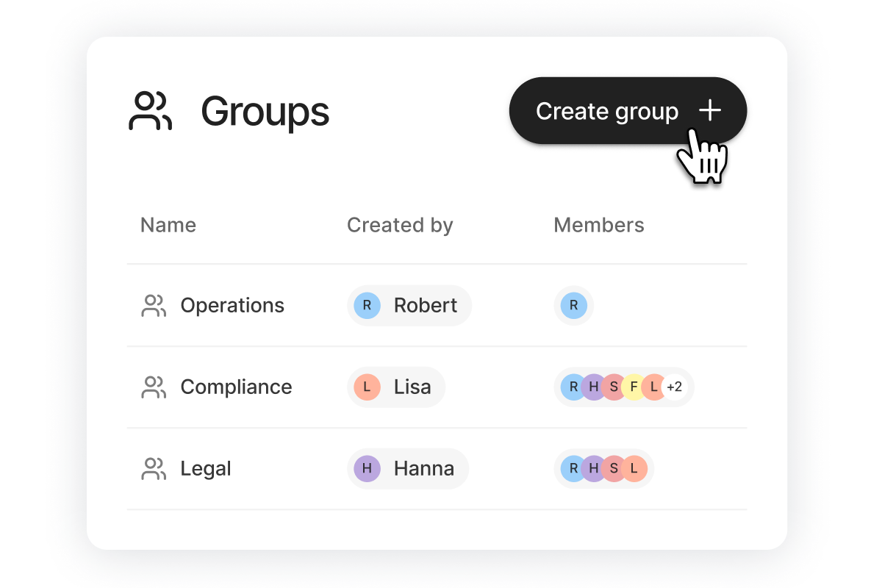Image resolution: width=882 pixels, height=588 pixels.
Task: Select the people icon beside Operations
Action: tap(152, 305)
